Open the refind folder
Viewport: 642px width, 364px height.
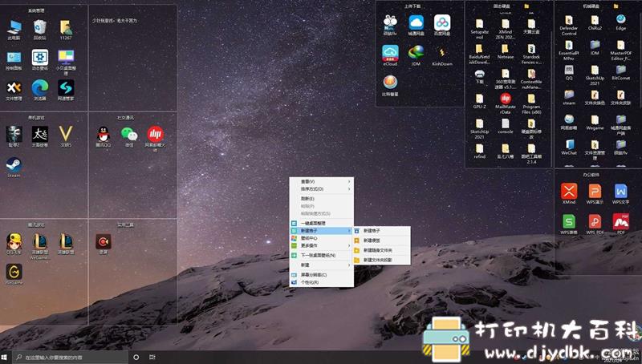[479, 152]
